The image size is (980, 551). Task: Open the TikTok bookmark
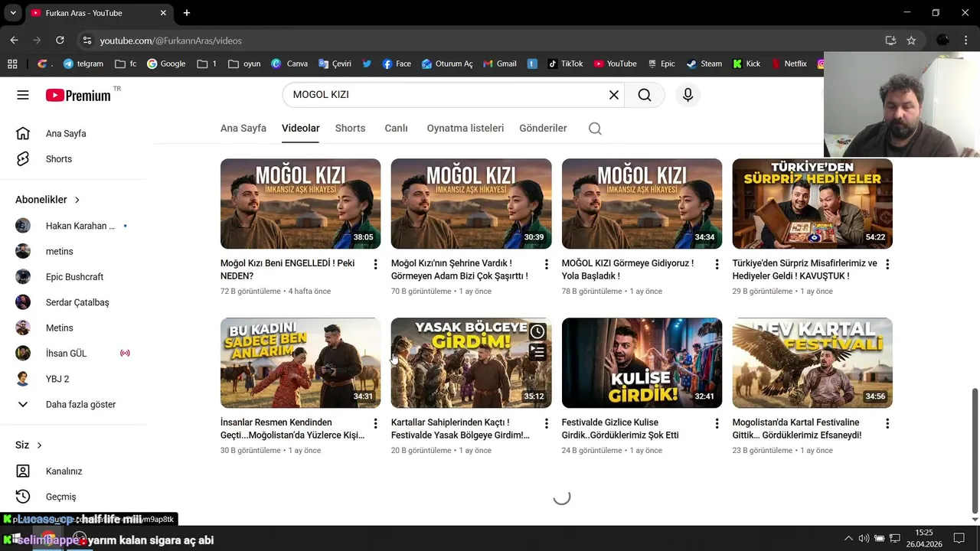coord(565,64)
